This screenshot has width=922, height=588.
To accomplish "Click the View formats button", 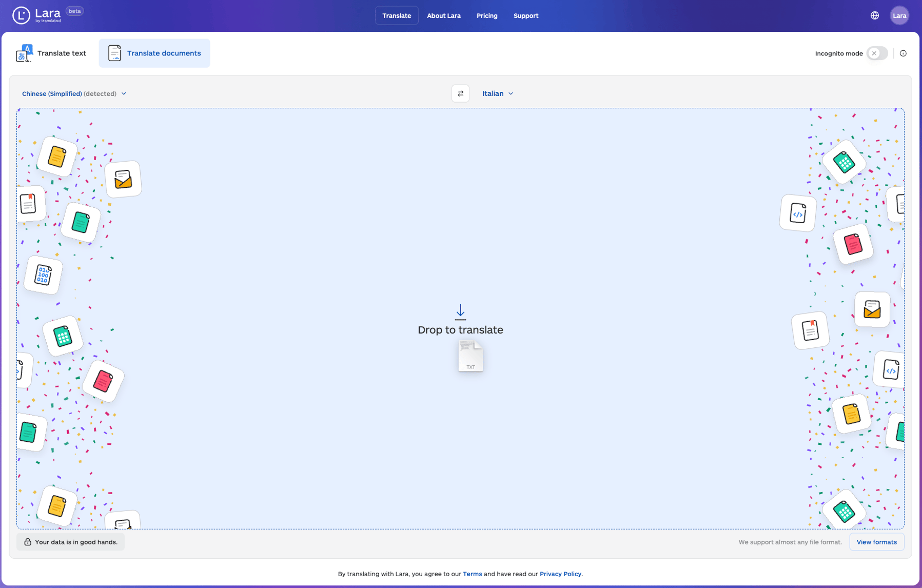I will 877,542.
